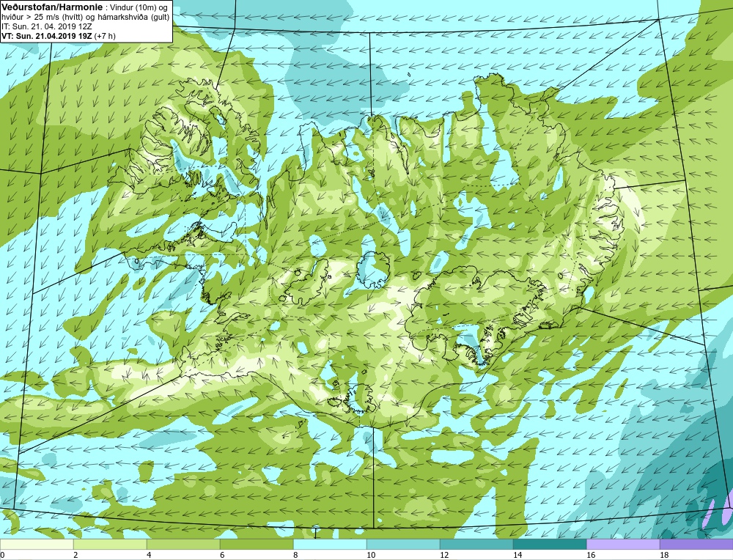Click the 16–18 m/s lavender legend swatch
733x560 pixels.
click(623, 545)
